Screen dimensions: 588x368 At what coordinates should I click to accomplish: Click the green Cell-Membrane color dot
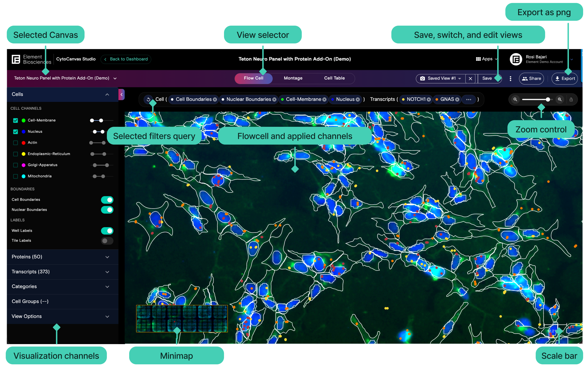click(24, 121)
